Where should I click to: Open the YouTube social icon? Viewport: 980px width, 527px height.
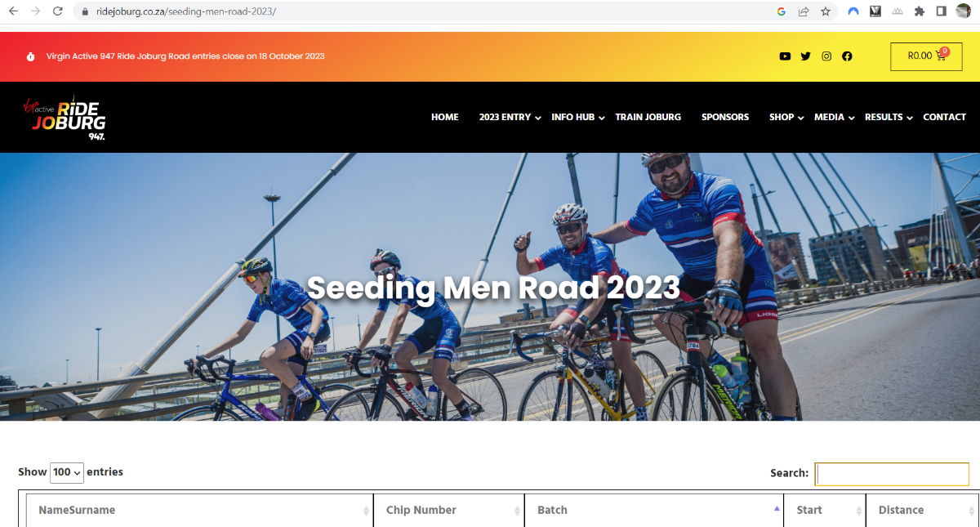(785, 56)
